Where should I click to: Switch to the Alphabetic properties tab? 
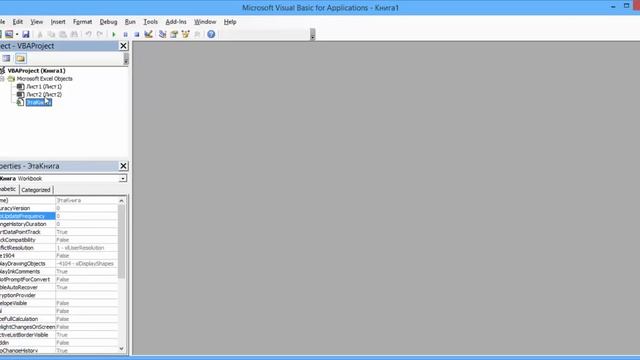8,189
